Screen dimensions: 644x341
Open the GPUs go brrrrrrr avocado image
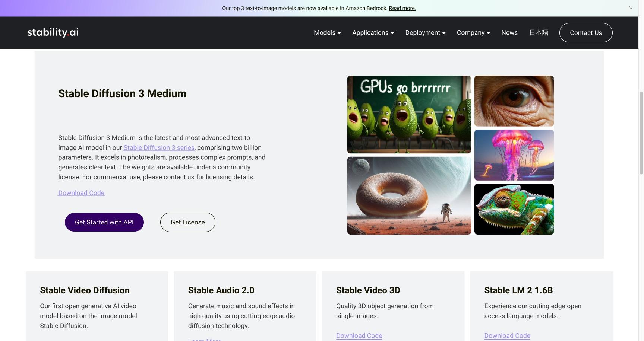tap(409, 114)
